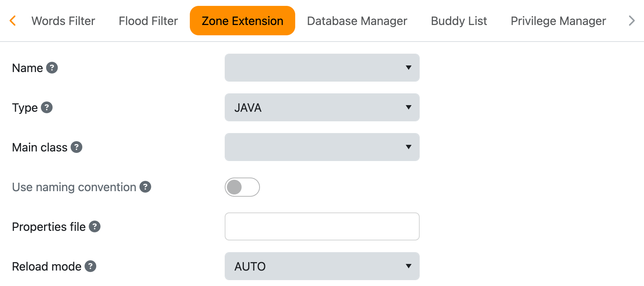The height and width of the screenshot is (286, 644).
Task: Open the Reload mode dropdown showing AUTO
Action: [322, 266]
